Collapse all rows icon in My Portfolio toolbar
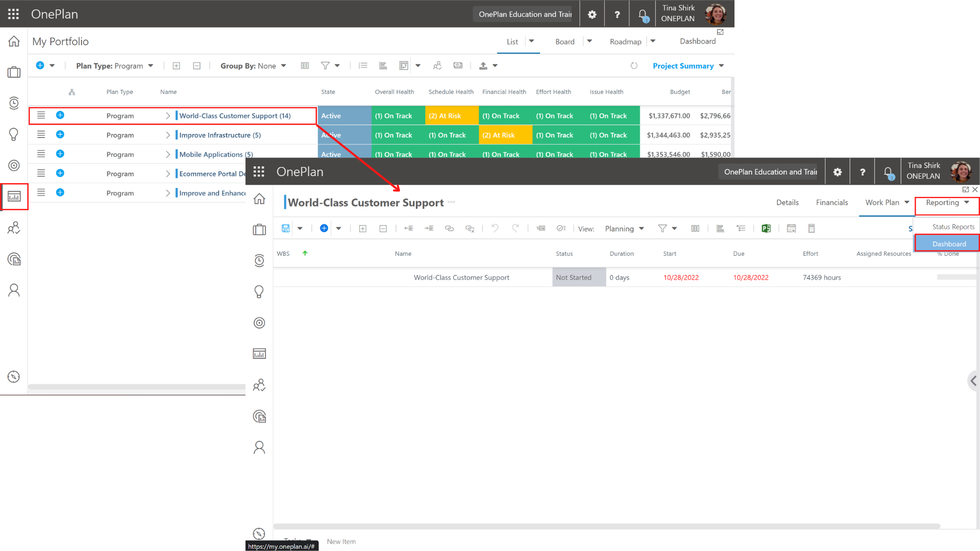Screen dimensions: 980x551 pos(197,66)
